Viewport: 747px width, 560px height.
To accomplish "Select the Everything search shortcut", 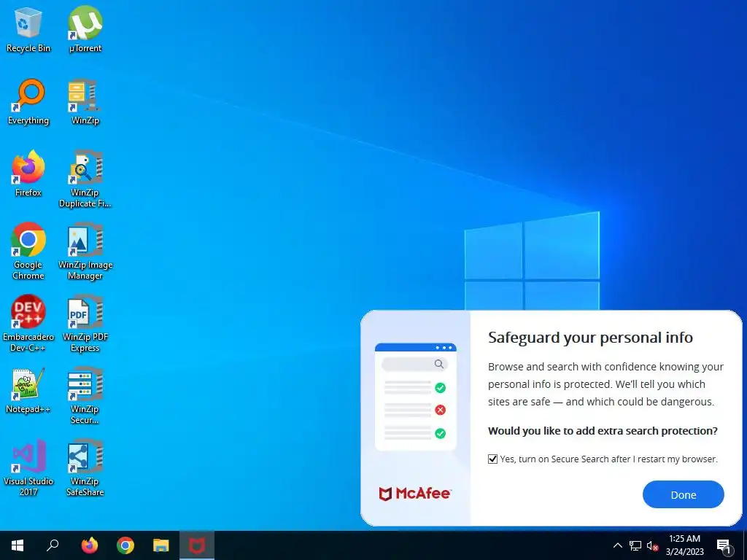I will (x=28, y=102).
